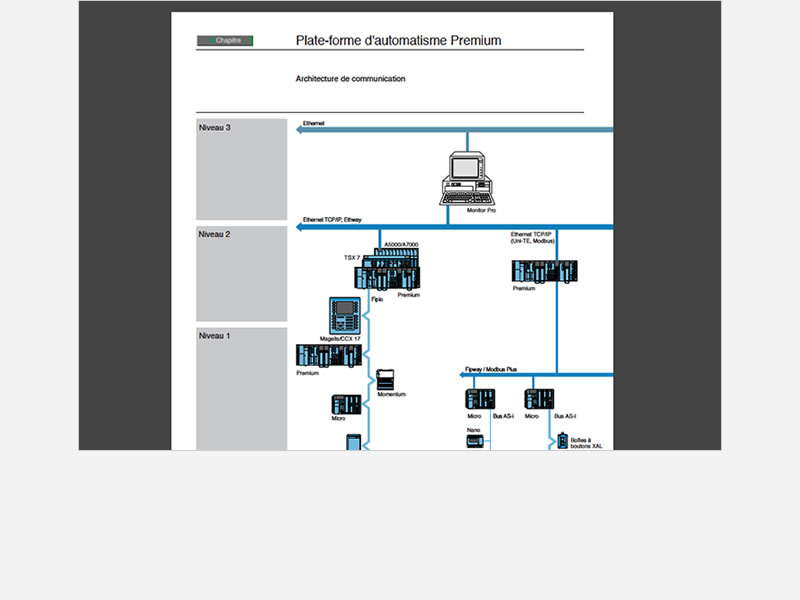The height and width of the screenshot is (600, 800).
Task: Click the "Magelis/CCX 17" caption
Action: tap(340, 339)
